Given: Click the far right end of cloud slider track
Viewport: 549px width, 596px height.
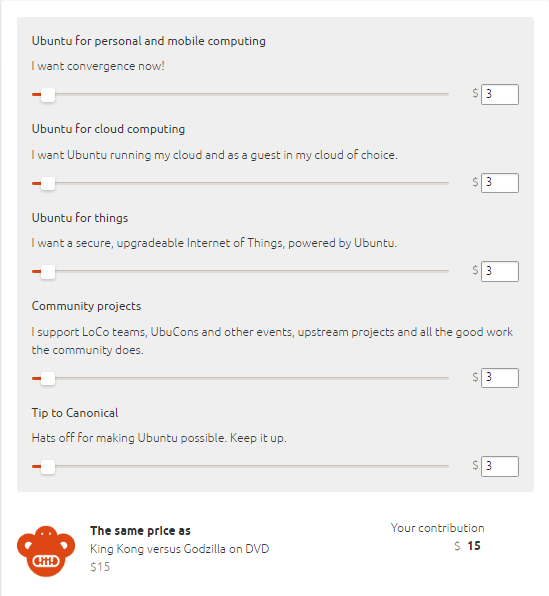Looking at the screenshot, I should coord(447,183).
